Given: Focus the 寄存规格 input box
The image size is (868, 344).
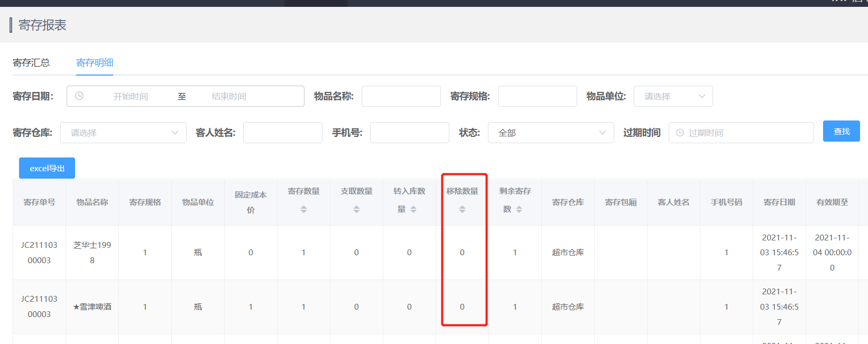Looking at the screenshot, I should (x=538, y=96).
